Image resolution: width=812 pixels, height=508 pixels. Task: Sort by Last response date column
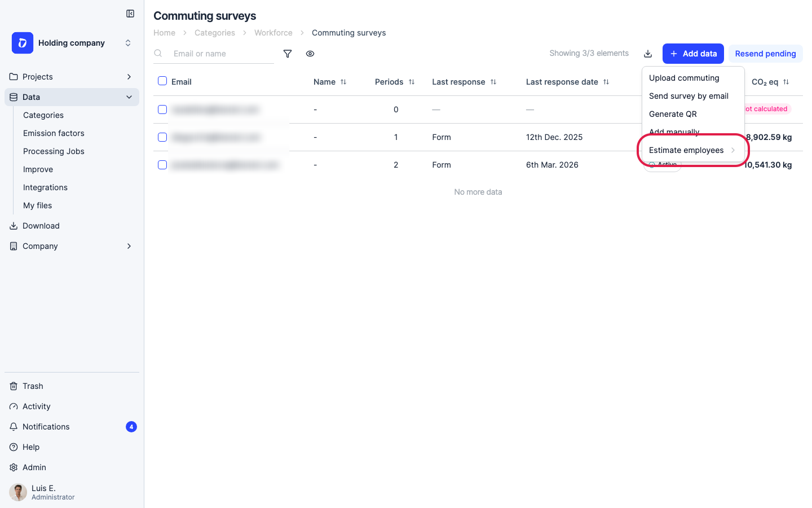pyautogui.click(x=606, y=82)
